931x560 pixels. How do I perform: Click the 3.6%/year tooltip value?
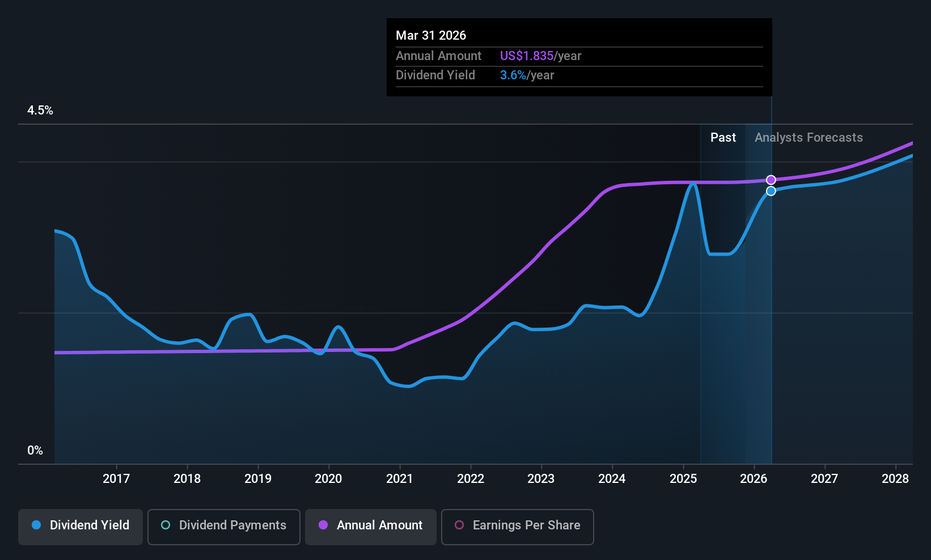click(527, 75)
